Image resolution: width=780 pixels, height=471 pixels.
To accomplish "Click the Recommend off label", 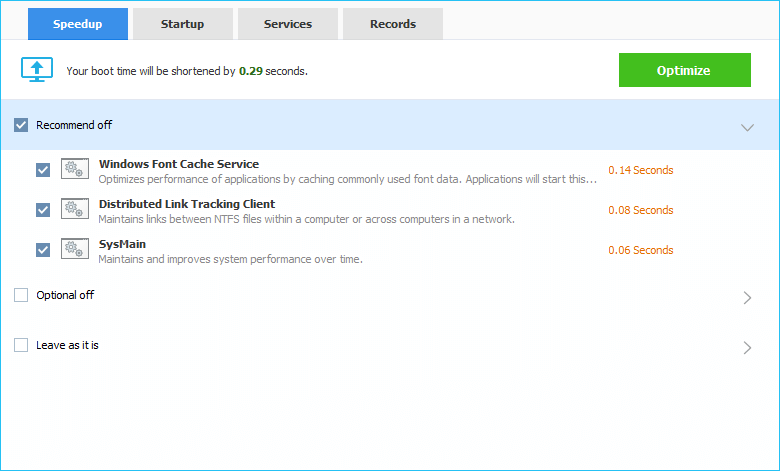I will coord(74,125).
